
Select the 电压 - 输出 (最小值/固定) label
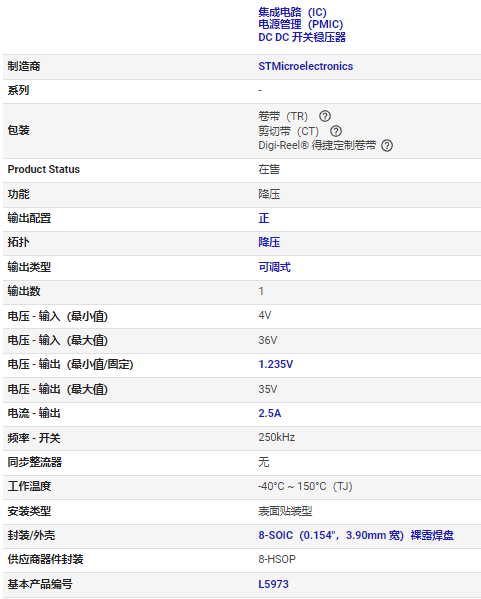click(70, 364)
